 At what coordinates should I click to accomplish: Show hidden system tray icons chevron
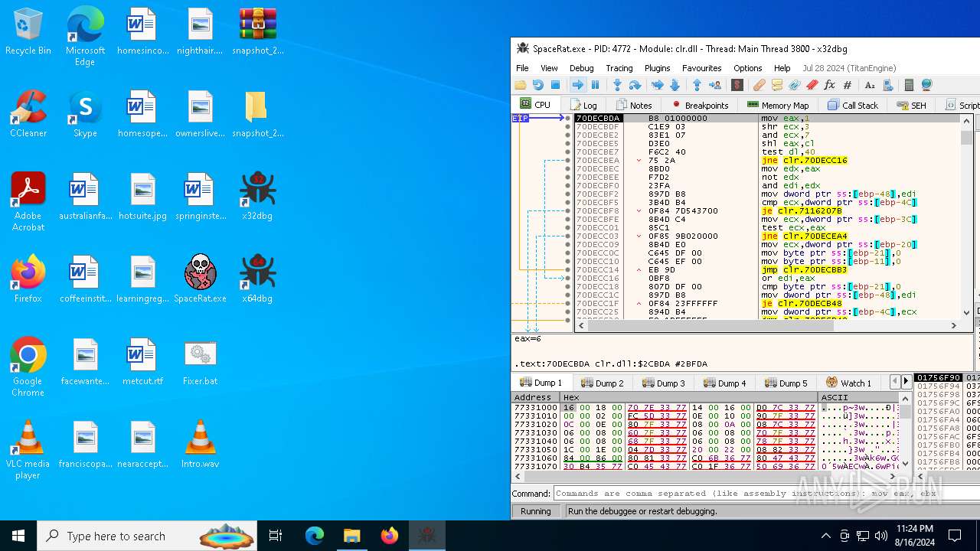(825, 536)
